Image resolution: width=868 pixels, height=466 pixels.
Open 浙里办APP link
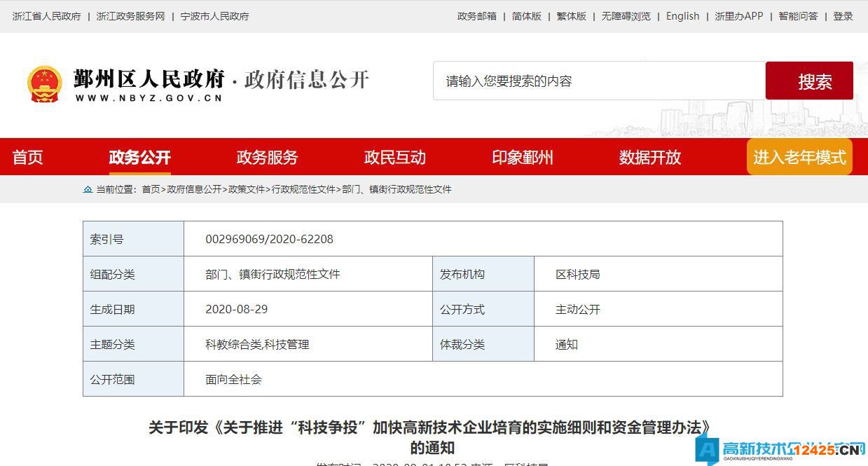pos(739,16)
